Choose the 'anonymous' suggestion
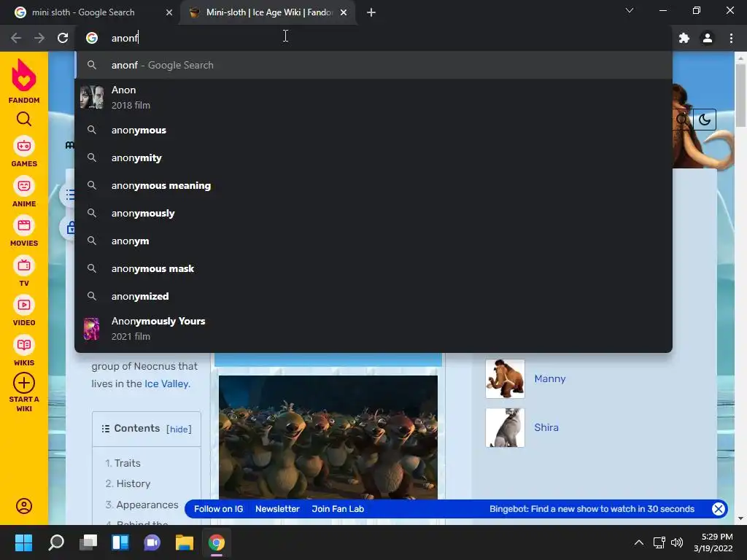 coord(373,130)
